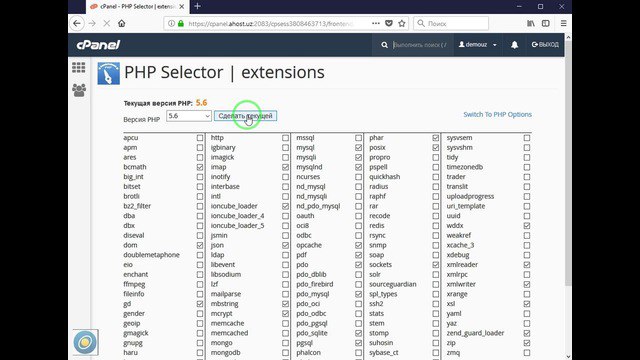Viewport: 640px width, 360px height.
Task: Enable the soap extension checkbox
Action: click(436, 255)
